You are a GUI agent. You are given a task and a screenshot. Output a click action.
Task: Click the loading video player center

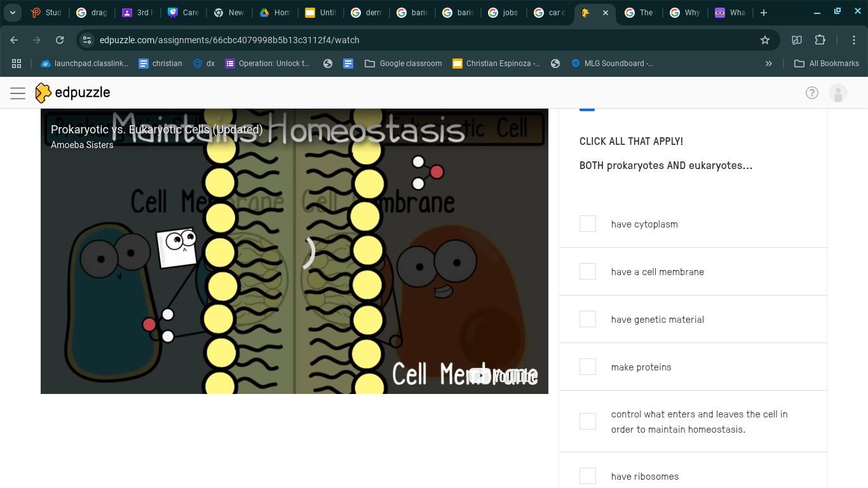click(294, 251)
